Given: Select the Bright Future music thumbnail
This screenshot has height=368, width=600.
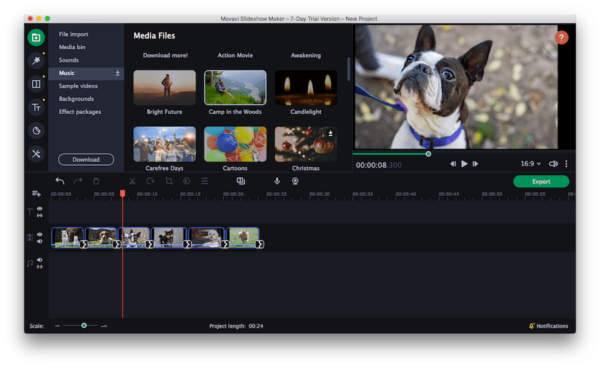Looking at the screenshot, I should tap(165, 88).
